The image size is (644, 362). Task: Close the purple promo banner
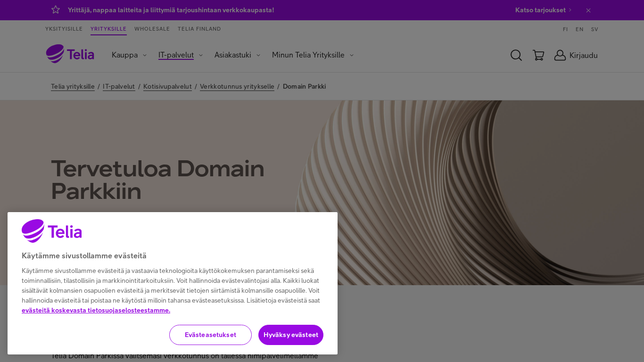coord(588,10)
